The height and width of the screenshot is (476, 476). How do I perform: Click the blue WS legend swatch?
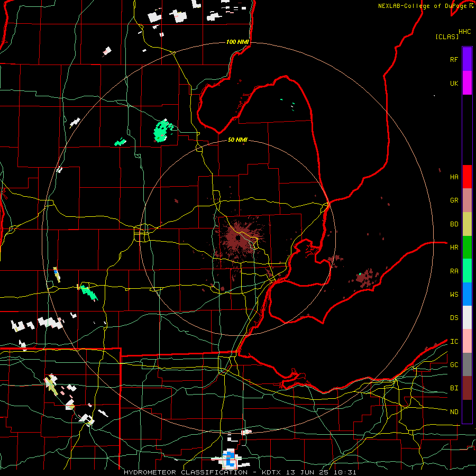467,294
